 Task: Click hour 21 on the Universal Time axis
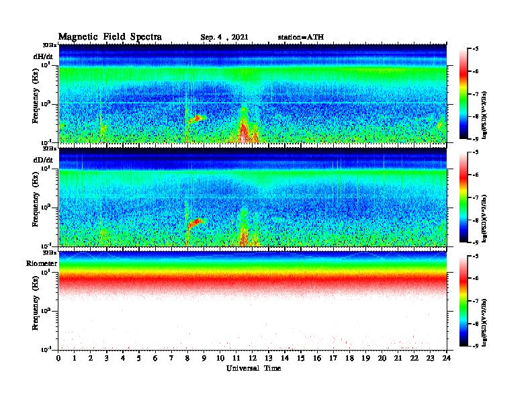(398, 359)
